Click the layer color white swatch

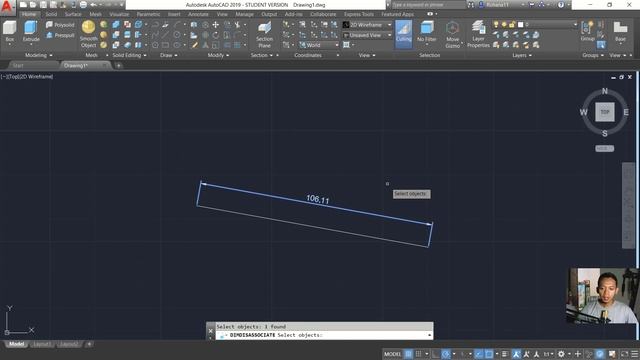520,25
